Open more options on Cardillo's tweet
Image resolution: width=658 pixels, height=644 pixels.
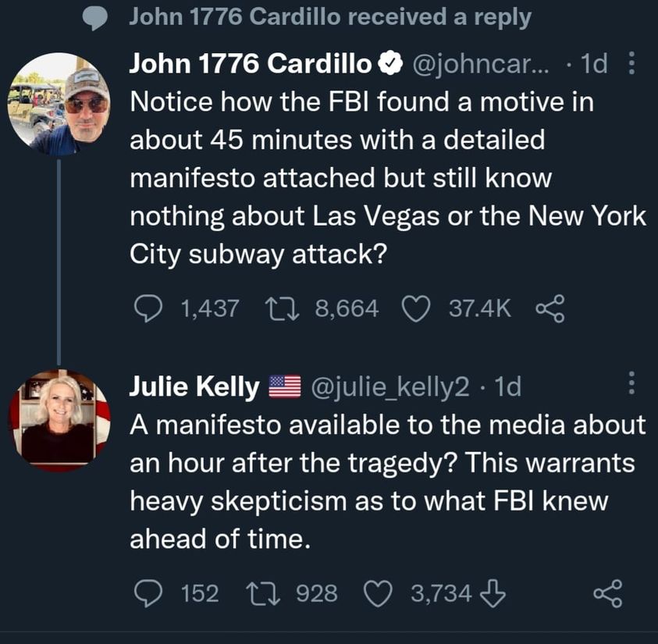[632, 64]
